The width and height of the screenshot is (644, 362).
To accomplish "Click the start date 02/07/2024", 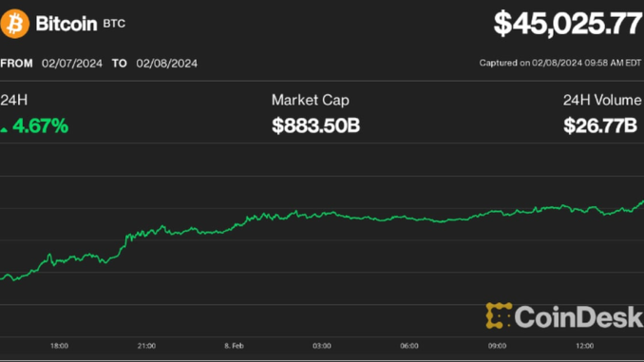I will coord(72,64).
